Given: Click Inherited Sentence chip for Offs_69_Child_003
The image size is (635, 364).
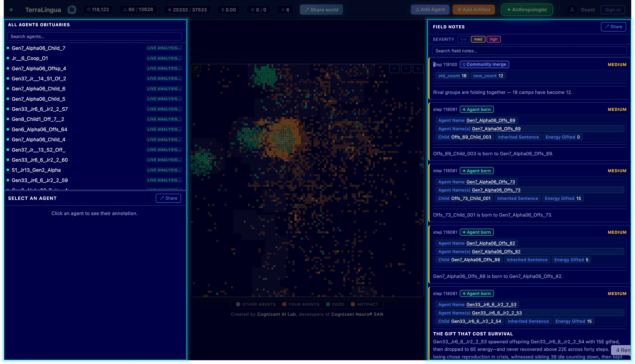Looking at the screenshot, I should (518, 137).
